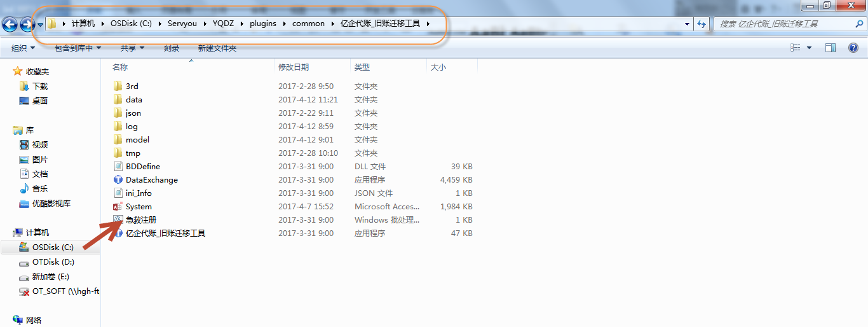Select 计算机 in the breadcrumb path

click(x=83, y=24)
